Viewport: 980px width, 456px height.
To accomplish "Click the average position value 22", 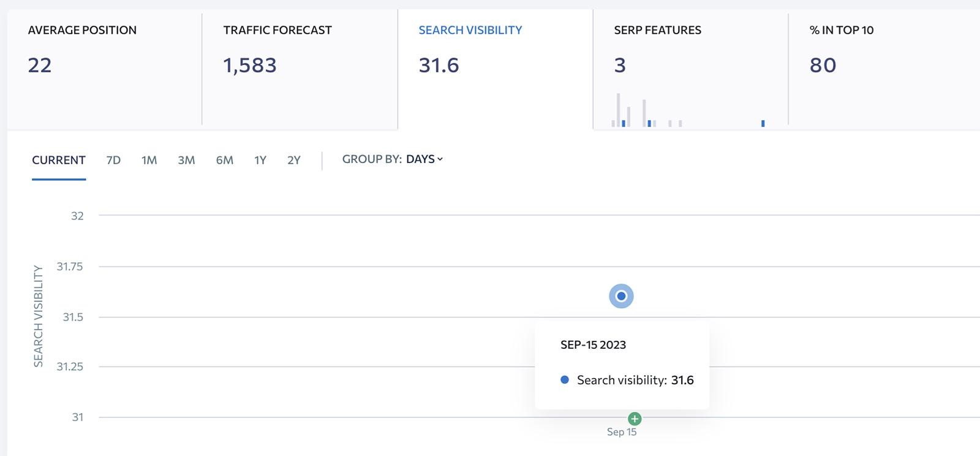I will 40,66.
